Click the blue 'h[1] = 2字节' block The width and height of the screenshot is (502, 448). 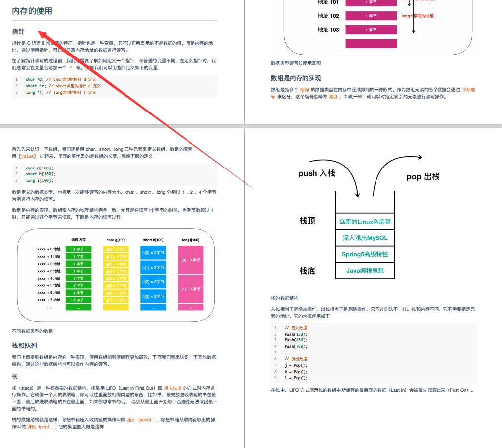[153, 267]
